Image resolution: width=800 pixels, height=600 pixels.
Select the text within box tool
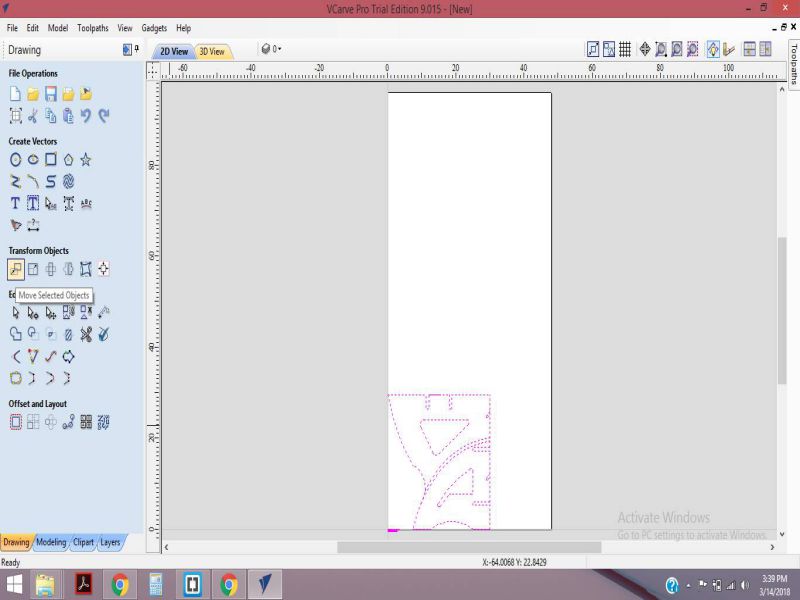point(33,204)
